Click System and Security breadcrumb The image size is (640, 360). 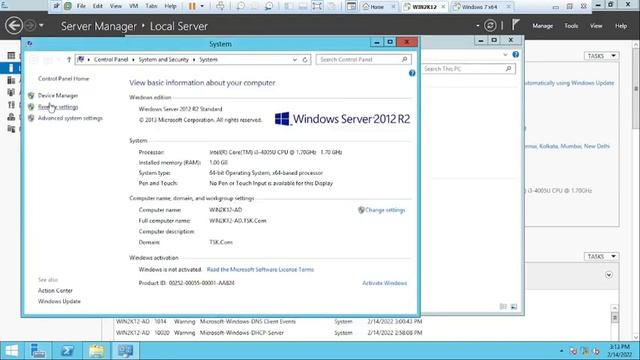pos(163,60)
